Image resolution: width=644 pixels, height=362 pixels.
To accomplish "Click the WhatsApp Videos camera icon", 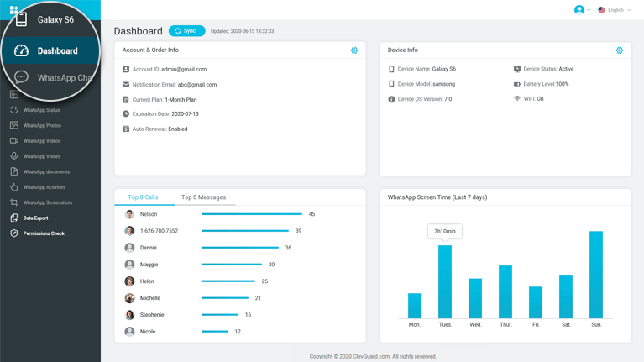I will point(14,141).
